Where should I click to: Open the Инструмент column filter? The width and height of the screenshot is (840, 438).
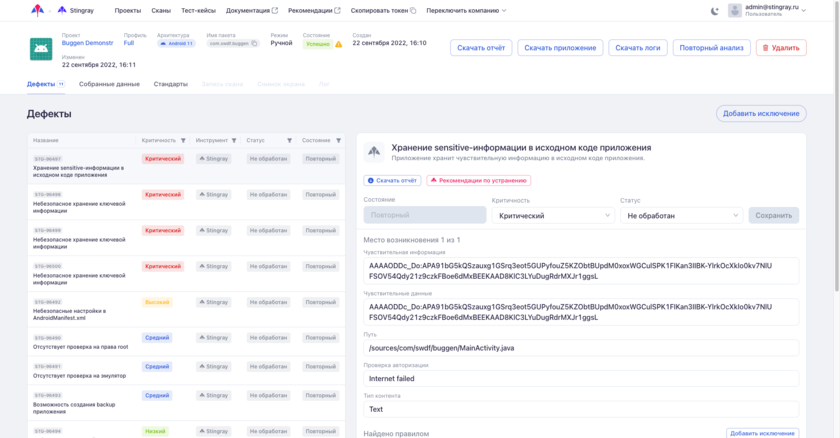[234, 140]
